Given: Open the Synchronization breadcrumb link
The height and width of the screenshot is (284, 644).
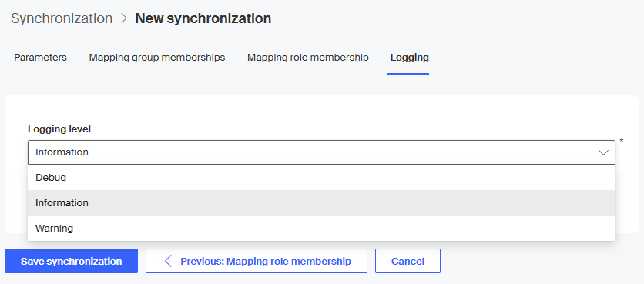Looking at the screenshot, I should click(x=62, y=18).
